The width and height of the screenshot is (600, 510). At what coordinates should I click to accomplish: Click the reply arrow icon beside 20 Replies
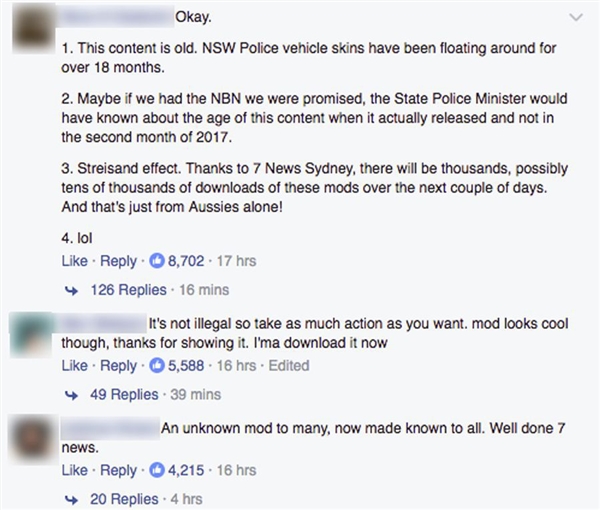pos(72,499)
